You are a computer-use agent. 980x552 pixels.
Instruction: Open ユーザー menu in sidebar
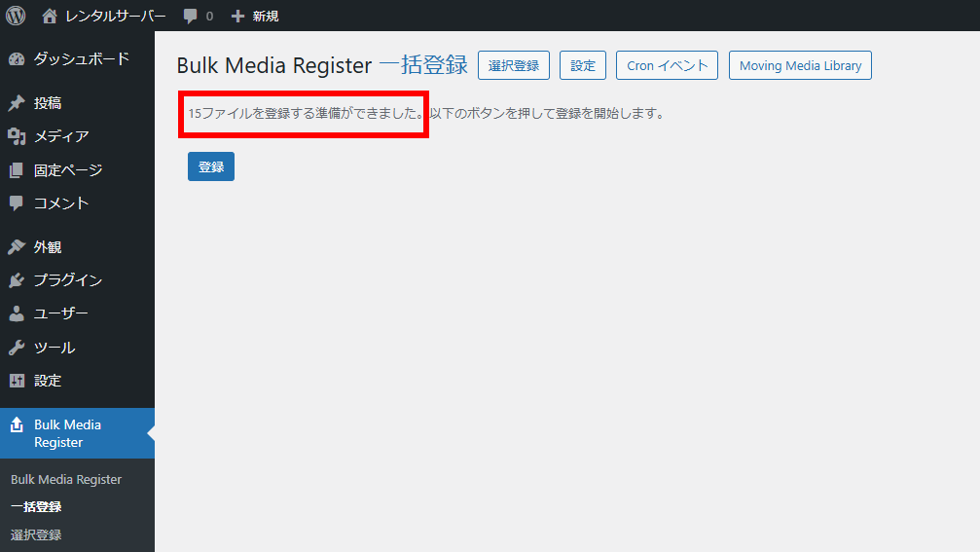[x=60, y=313]
